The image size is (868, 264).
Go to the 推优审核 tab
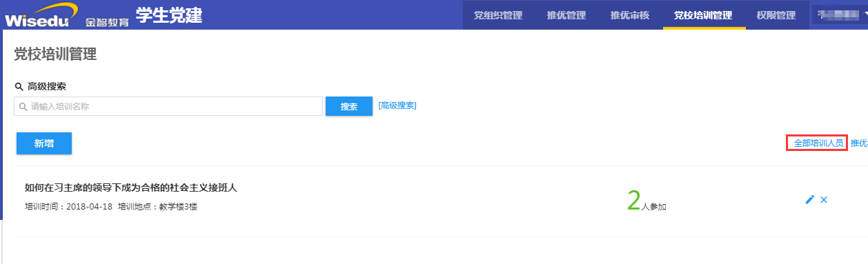[x=630, y=15]
